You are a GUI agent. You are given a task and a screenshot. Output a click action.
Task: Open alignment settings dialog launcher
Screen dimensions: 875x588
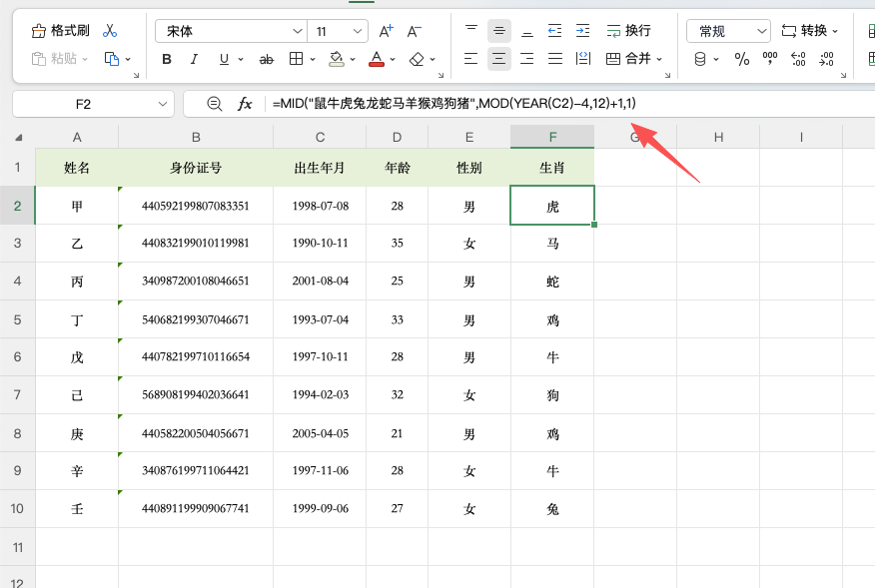tap(667, 75)
